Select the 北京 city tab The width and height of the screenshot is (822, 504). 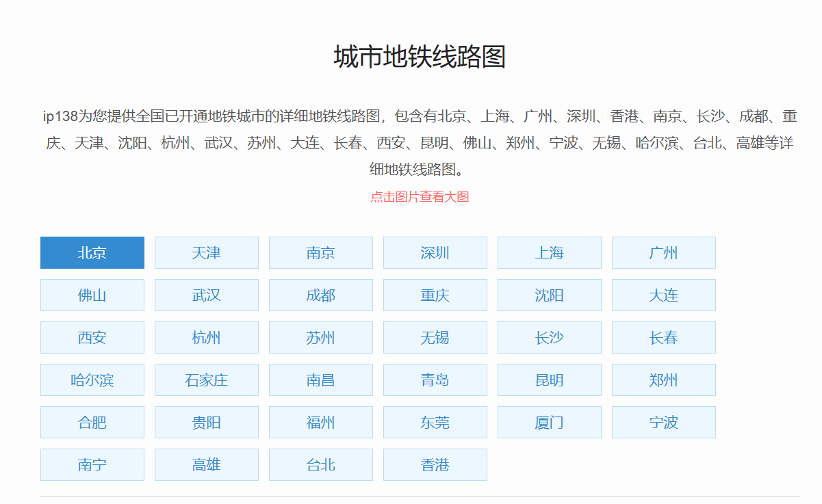click(x=92, y=253)
